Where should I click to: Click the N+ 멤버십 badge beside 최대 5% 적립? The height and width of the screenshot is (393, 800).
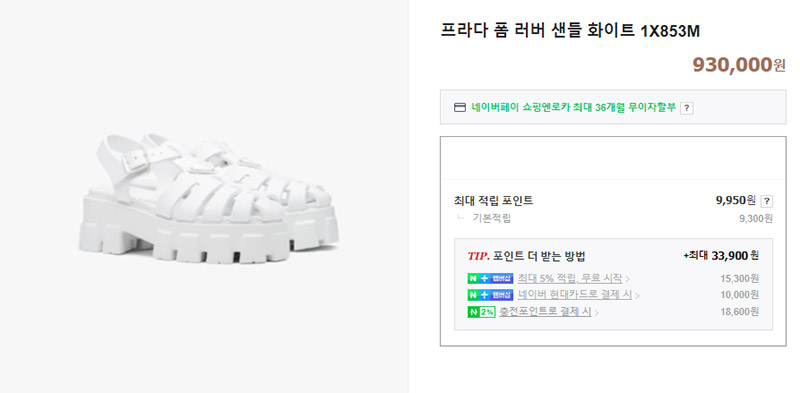point(490,279)
